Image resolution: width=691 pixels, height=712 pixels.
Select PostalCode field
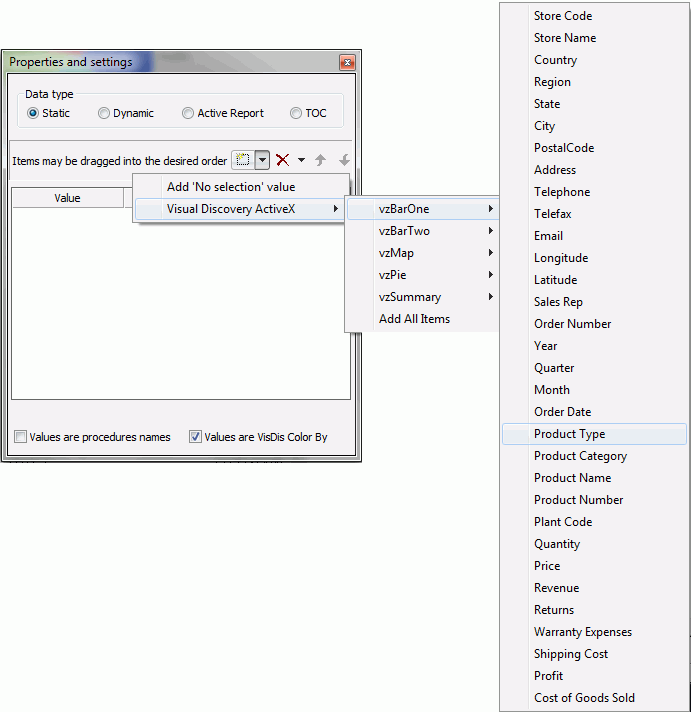tap(594, 148)
